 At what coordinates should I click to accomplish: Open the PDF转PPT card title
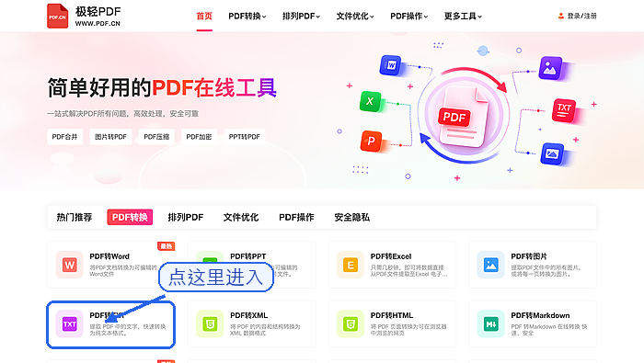248,256
